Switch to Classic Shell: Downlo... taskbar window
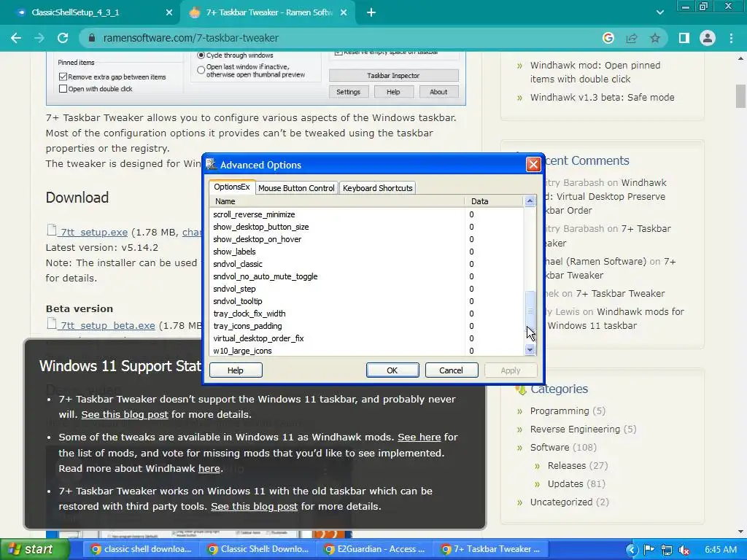 [259, 549]
